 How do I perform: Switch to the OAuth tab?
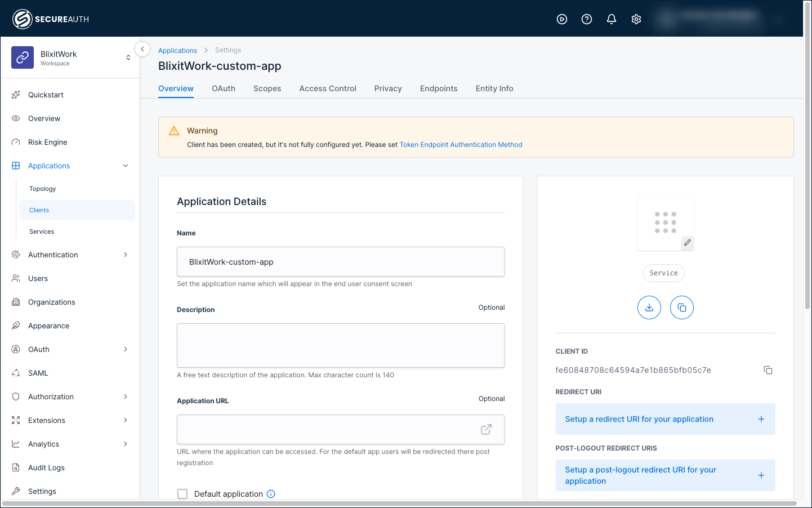[x=224, y=88]
